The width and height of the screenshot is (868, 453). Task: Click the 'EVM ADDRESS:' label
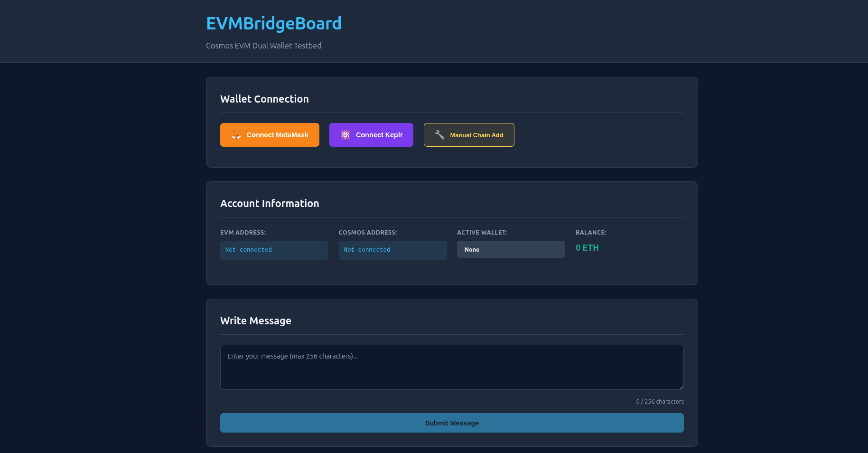243,233
